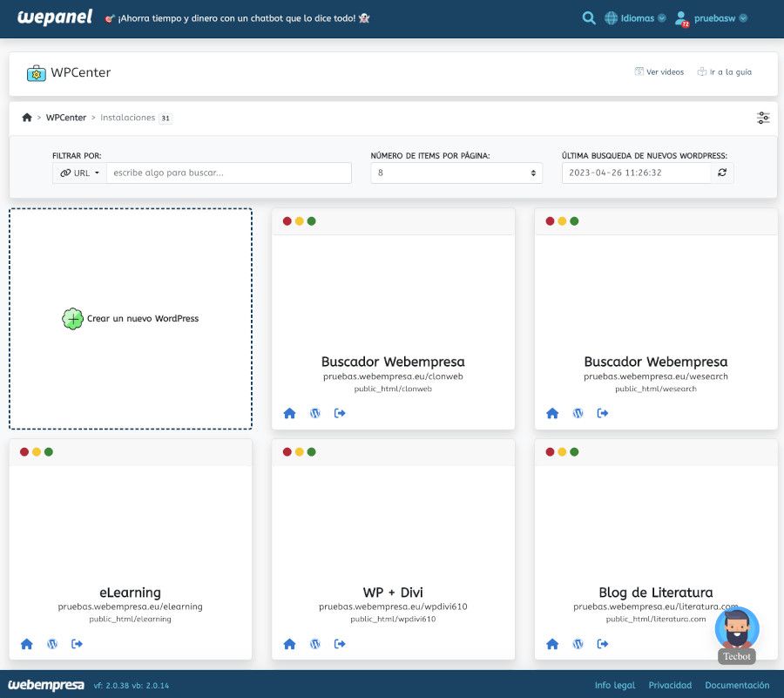Open Privacidad footer link
This screenshot has width=784, height=698.
(670, 686)
